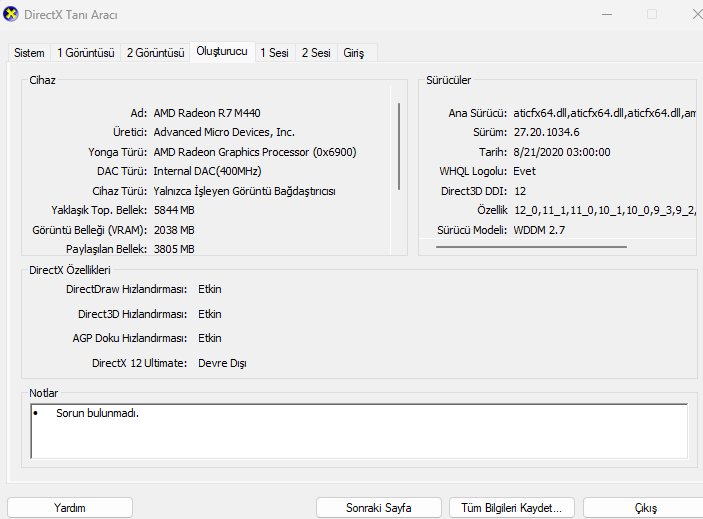Viewport: 703px width, 519px height.
Task: Click Direct3D DDI value 12
Action: [520, 191]
